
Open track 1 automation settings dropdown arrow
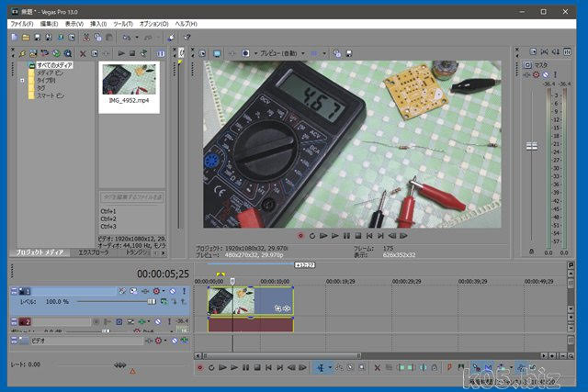164,291
